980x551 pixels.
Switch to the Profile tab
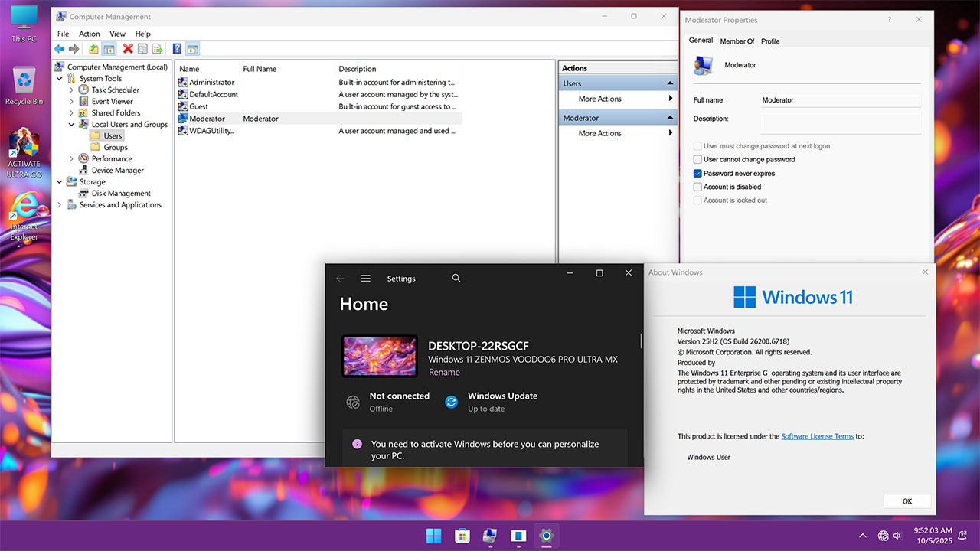point(770,41)
